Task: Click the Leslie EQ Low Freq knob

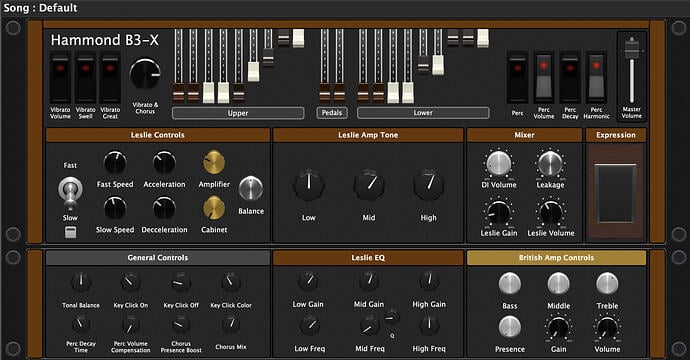Action: (x=310, y=326)
